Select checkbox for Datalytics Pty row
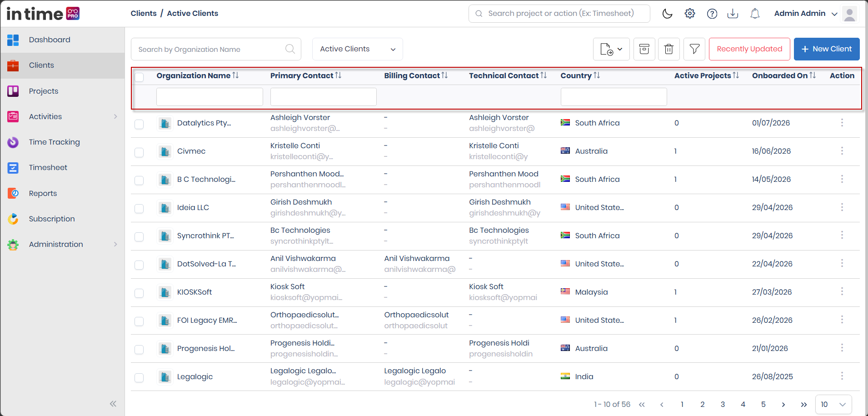 coord(139,124)
